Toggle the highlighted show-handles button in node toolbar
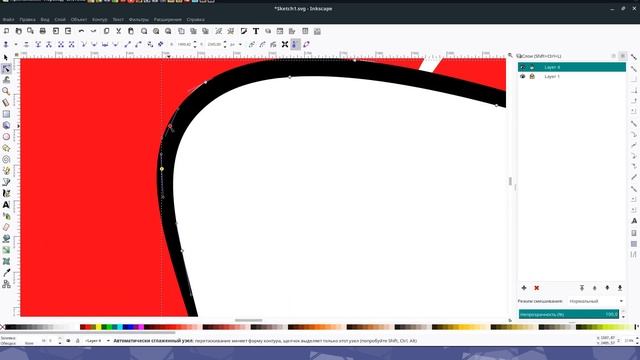Screen dimensions: 640x360 [295, 44]
